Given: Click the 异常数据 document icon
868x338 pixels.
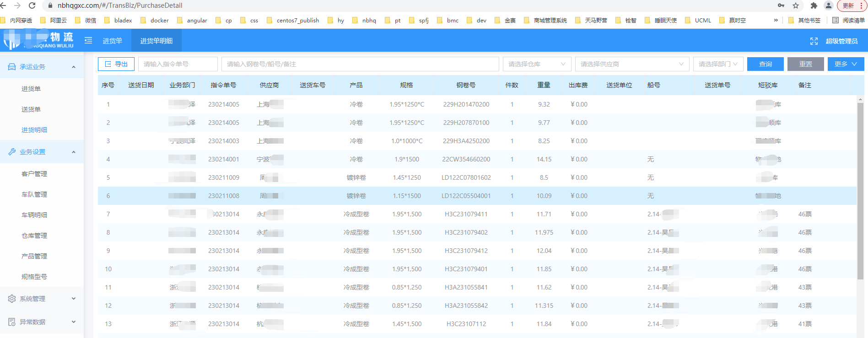Looking at the screenshot, I should click(x=12, y=322).
